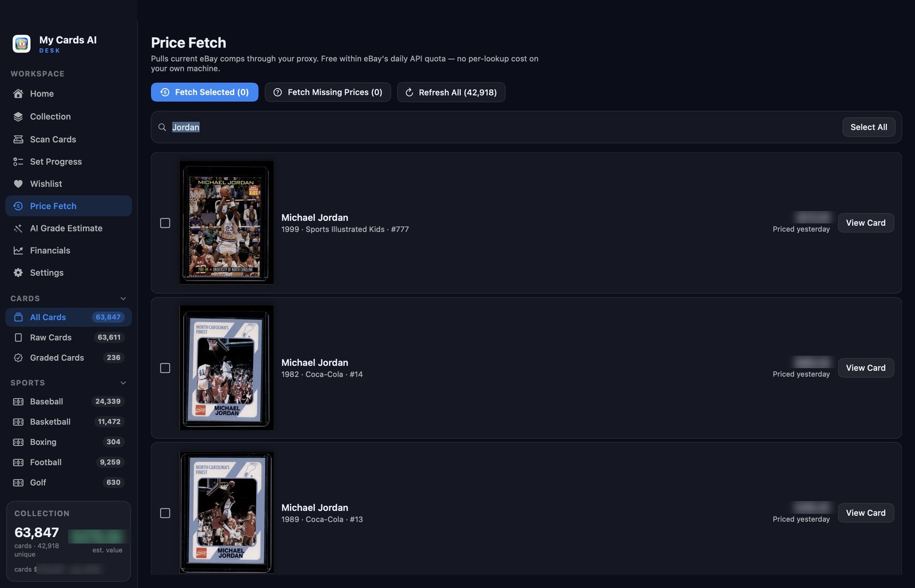The image size is (915, 588).
Task: Click the Golf sport icon
Action: [x=18, y=483]
